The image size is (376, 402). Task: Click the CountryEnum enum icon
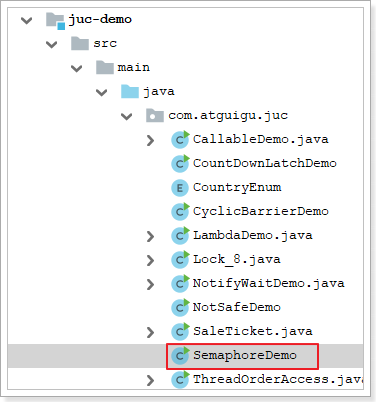(x=180, y=188)
